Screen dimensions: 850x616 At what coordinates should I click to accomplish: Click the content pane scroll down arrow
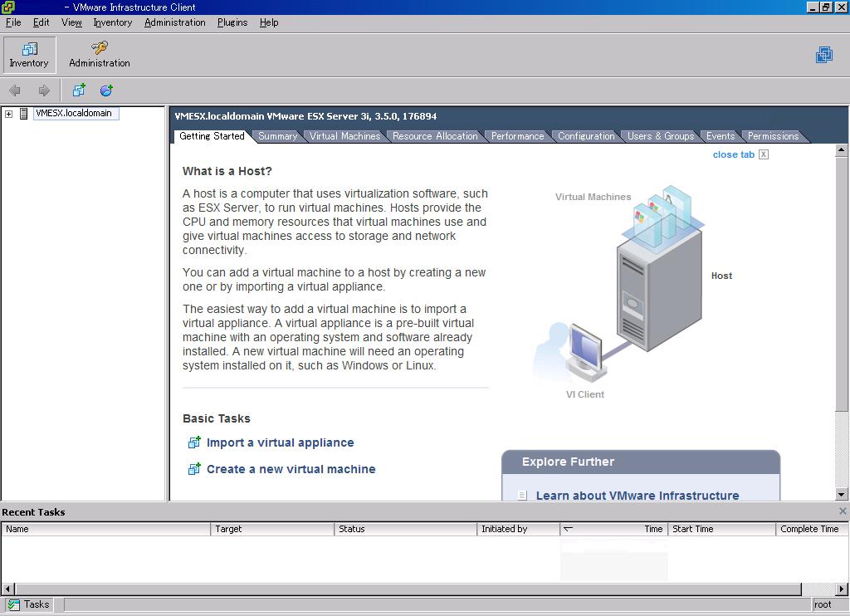pyautogui.click(x=842, y=494)
